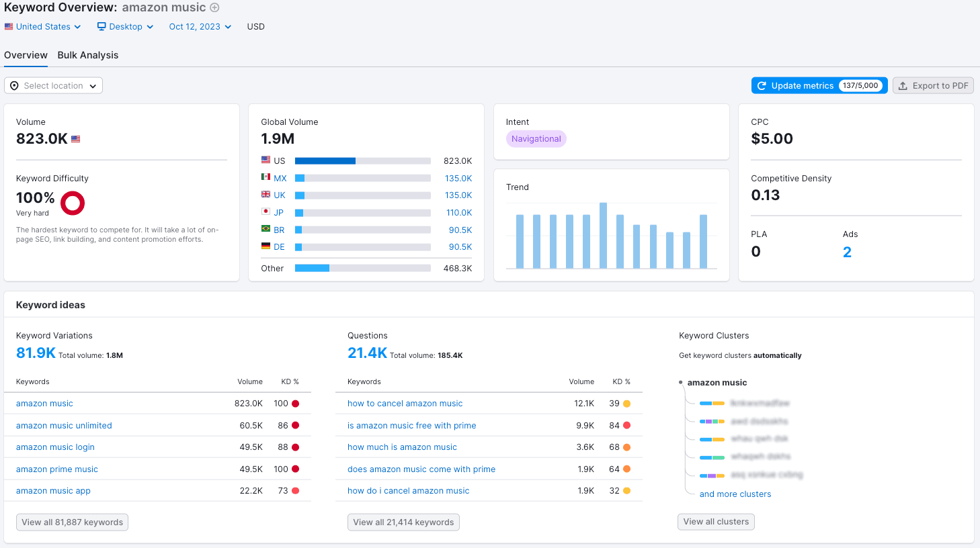Click the US volume progress bar
Screen dimensions: 980x548
pyautogui.click(x=362, y=161)
